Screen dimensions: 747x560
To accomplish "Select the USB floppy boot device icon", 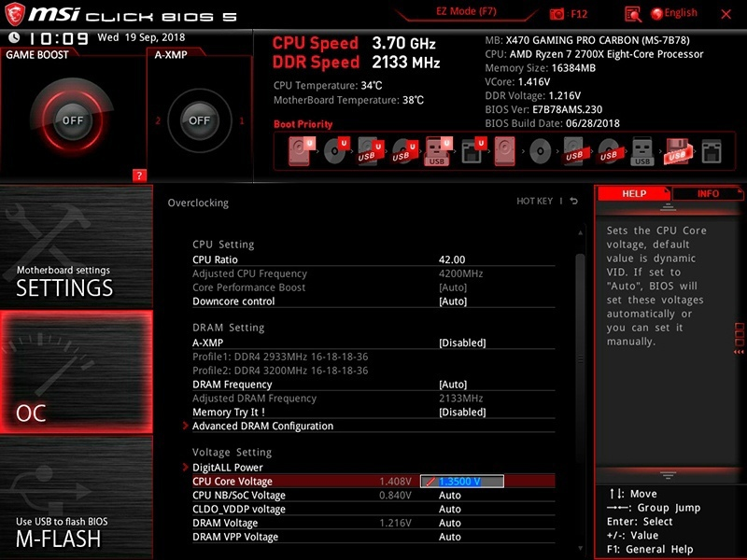I will 677,151.
